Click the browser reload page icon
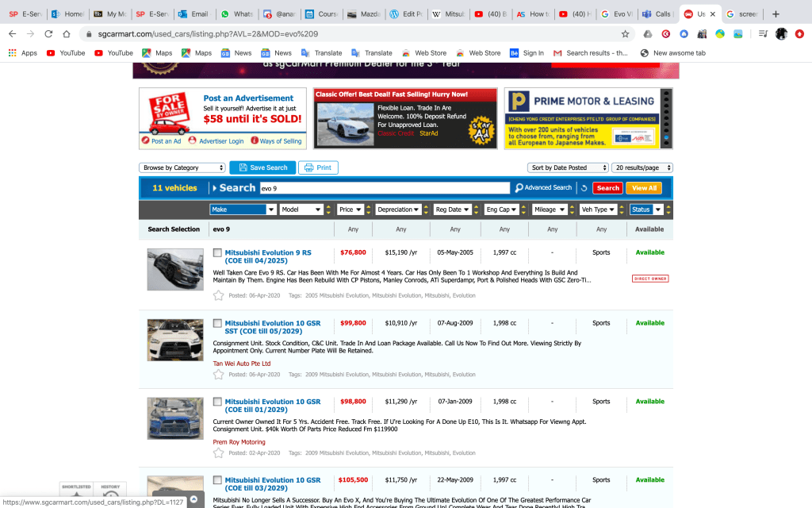 [x=48, y=34]
